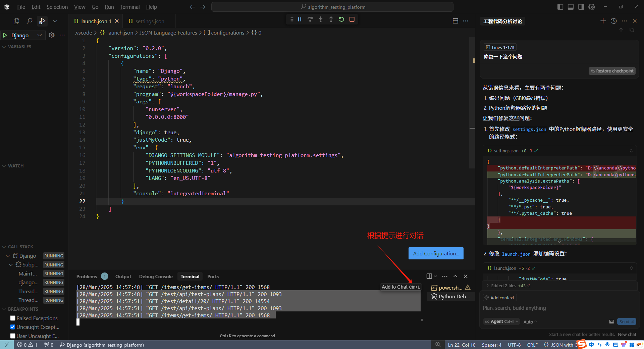644x349 pixels.
Task: Open launch.json via the debug gear icon
Action: pos(52,35)
